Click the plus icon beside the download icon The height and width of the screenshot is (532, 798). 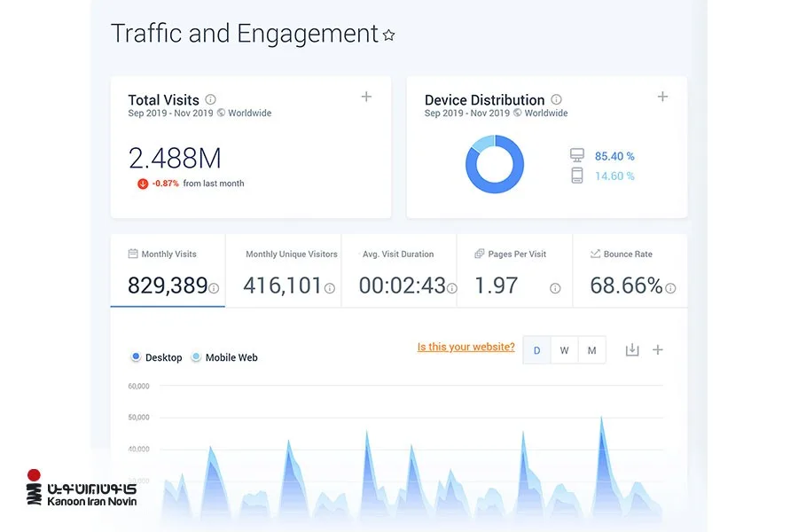[x=658, y=349]
